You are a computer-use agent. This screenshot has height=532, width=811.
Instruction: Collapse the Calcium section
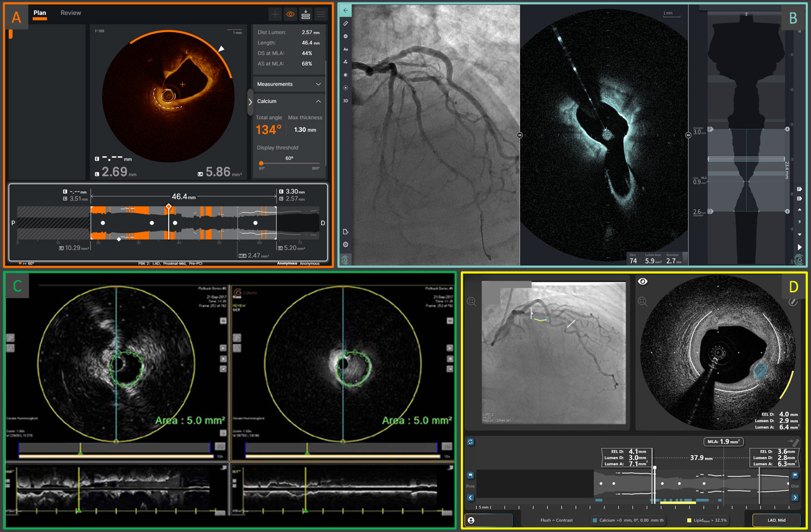[318, 101]
